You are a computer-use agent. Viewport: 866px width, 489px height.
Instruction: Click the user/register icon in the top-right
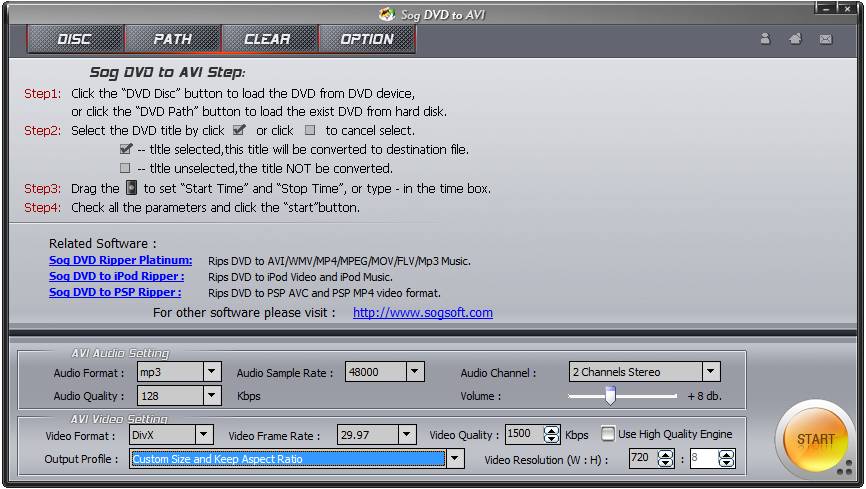tap(765, 39)
